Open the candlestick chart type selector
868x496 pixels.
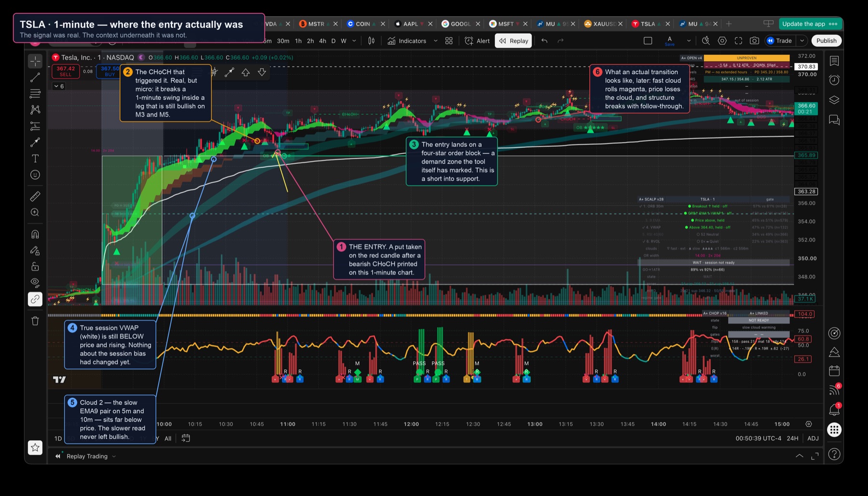pos(371,41)
